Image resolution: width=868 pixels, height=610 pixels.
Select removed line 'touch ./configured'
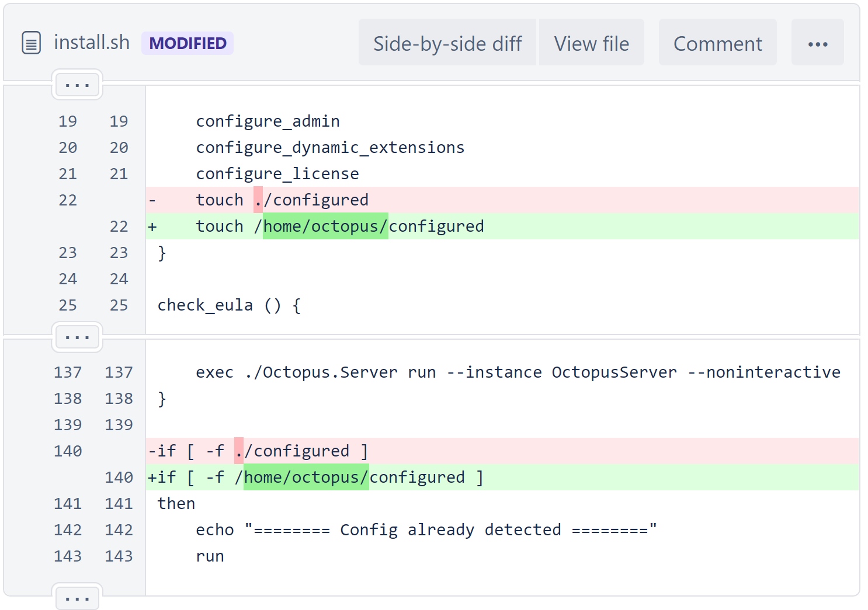[502, 200]
